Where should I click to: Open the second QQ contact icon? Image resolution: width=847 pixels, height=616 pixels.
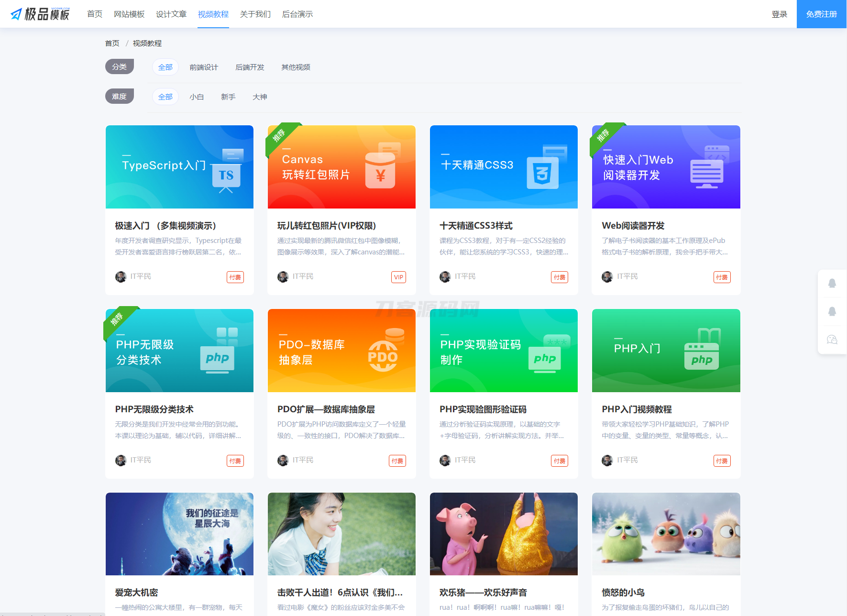click(832, 312)
